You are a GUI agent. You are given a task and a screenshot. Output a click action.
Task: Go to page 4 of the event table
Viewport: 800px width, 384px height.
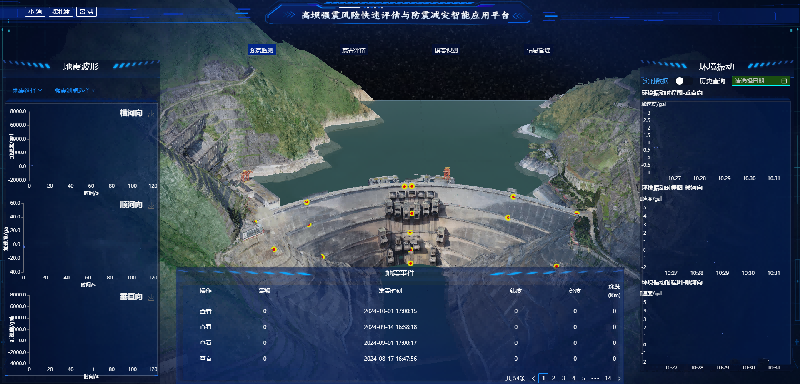pos(574,378)
